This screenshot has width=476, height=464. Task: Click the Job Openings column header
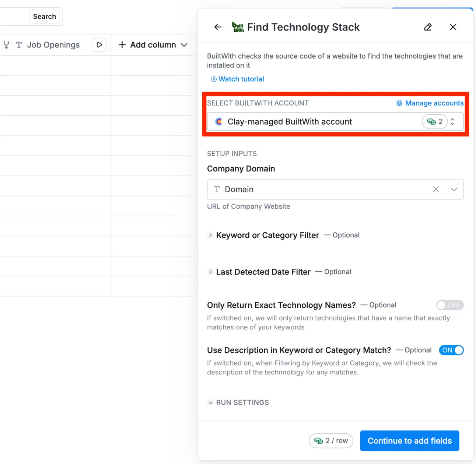pos(53,45)
